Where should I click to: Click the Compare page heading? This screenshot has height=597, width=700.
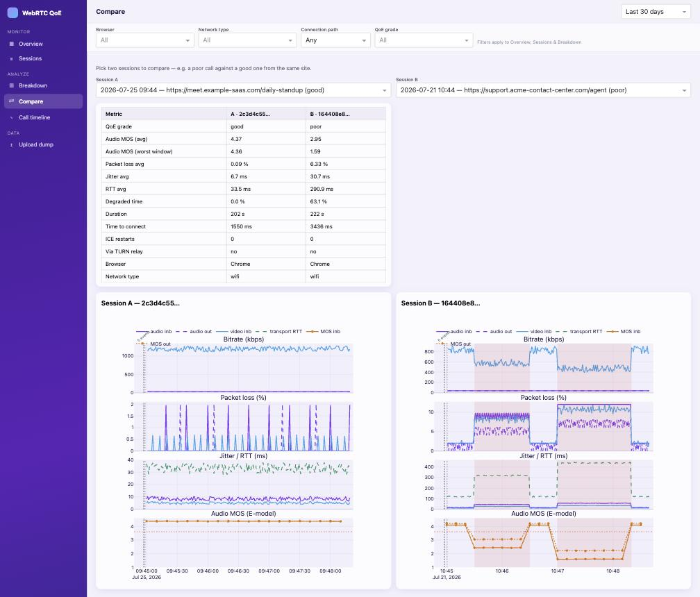coord(110,12)
